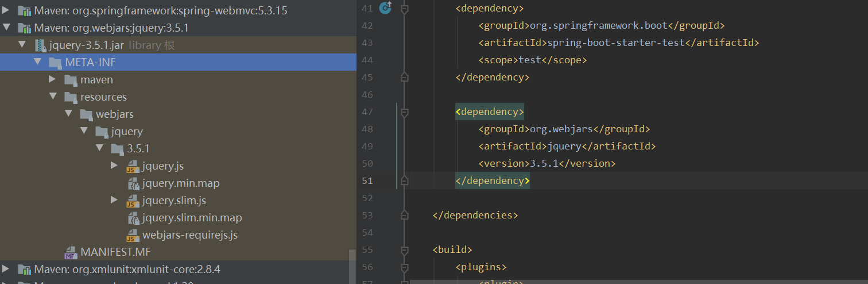The height and width of the screenshot is (284, 868).
Task: Place cursor in version 3.5.1 text
Action: tap(544, 163)
